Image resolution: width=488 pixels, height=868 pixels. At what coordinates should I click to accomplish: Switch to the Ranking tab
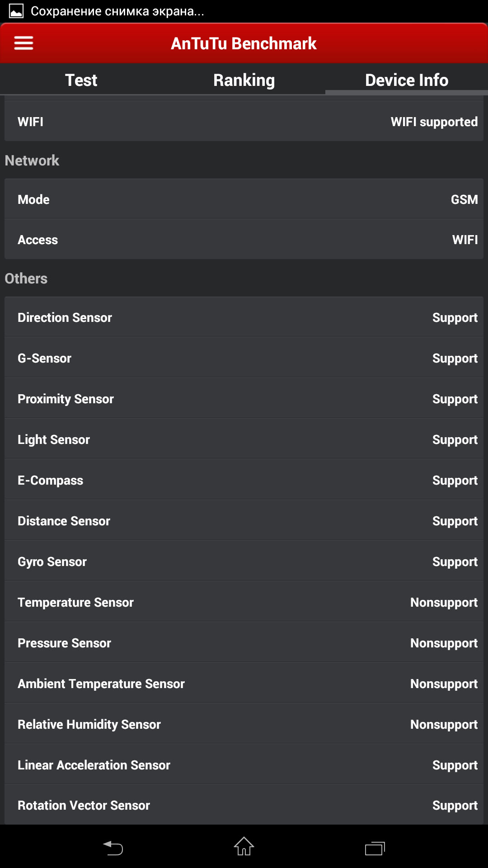[x=244, y=80]
